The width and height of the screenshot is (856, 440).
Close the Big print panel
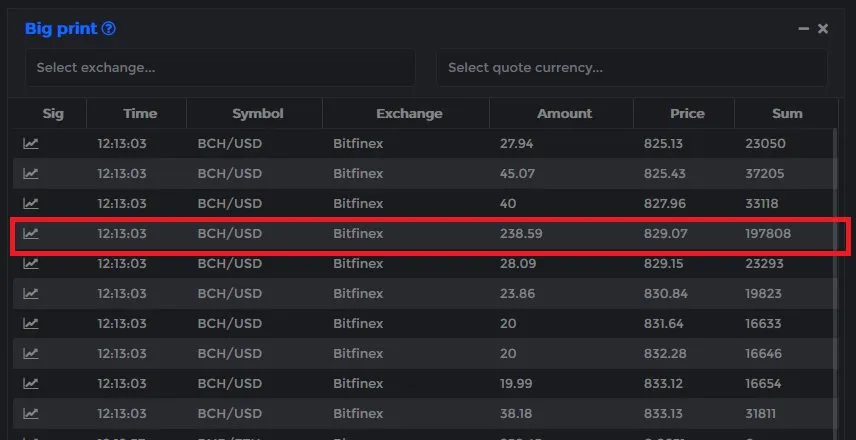[823, 28]
